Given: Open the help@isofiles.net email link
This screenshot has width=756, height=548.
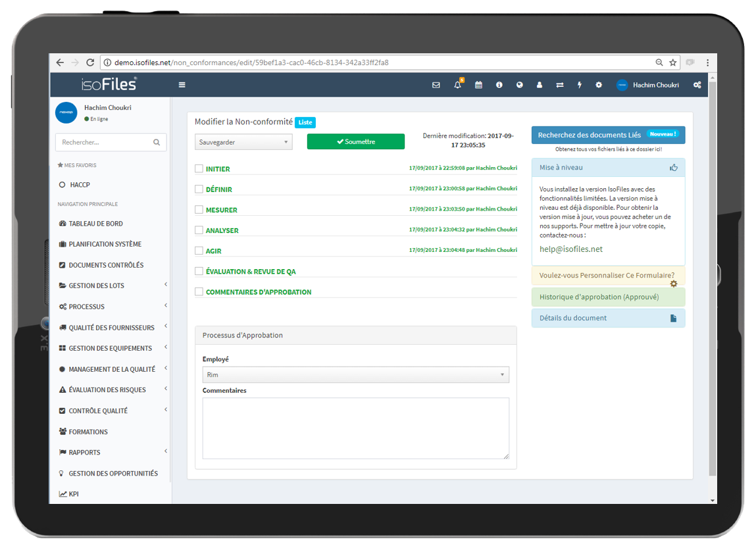Looking at the screenshot, I should (571, 249).
